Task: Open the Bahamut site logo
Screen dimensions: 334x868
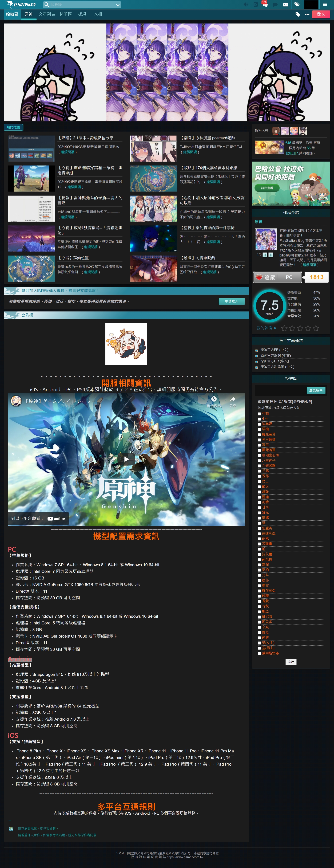Action: (21, 4)
